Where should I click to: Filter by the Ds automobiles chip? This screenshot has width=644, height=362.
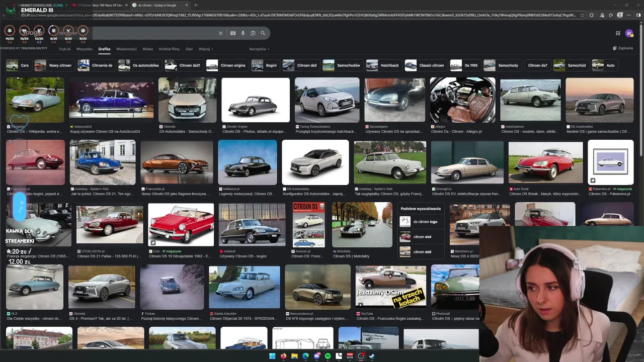point(140,65)
